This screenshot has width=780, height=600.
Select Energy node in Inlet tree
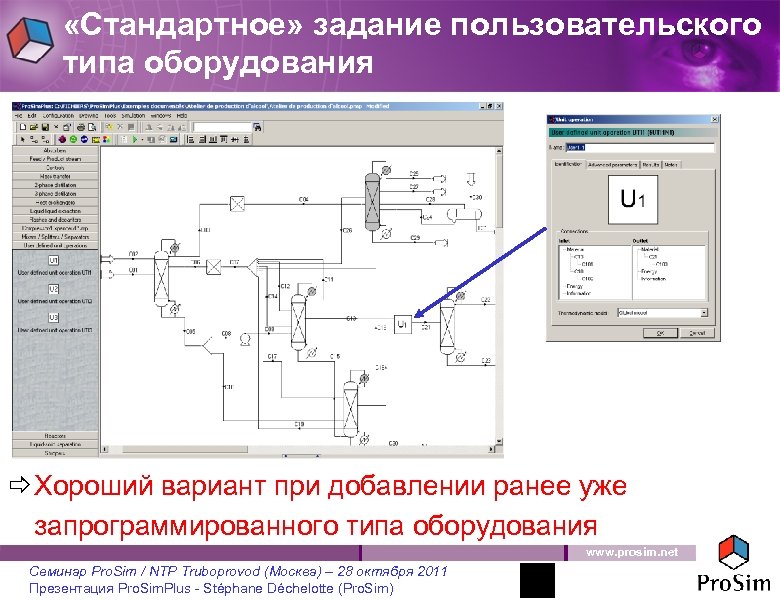click(575, 287)
